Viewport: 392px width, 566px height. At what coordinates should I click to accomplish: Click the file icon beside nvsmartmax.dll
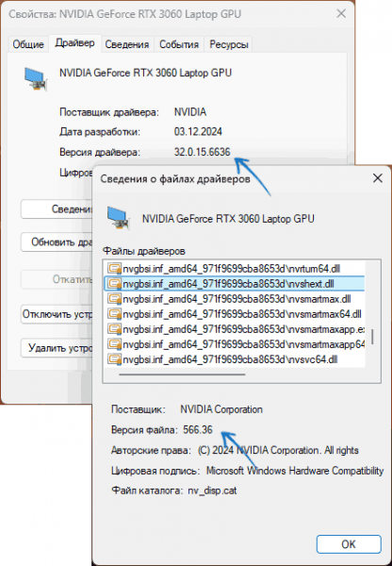point(114,299)
